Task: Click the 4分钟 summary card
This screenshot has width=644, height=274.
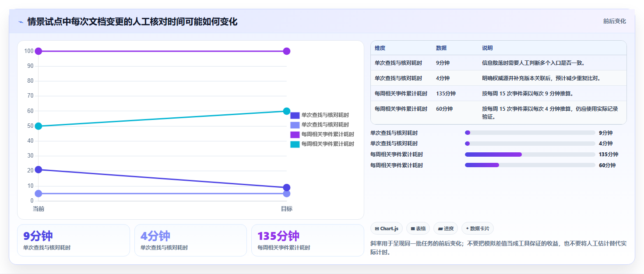Action: coord(191,240)
